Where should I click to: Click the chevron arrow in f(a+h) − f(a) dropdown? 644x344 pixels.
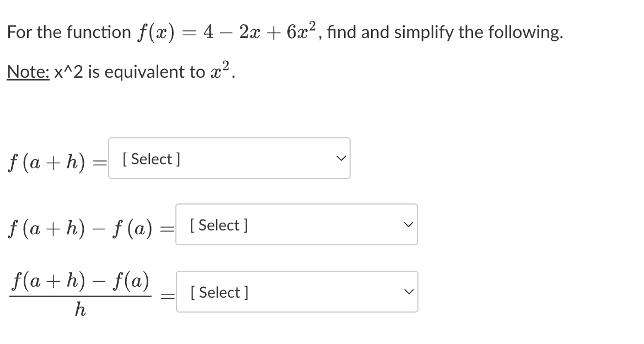click(x=408, y=224)
